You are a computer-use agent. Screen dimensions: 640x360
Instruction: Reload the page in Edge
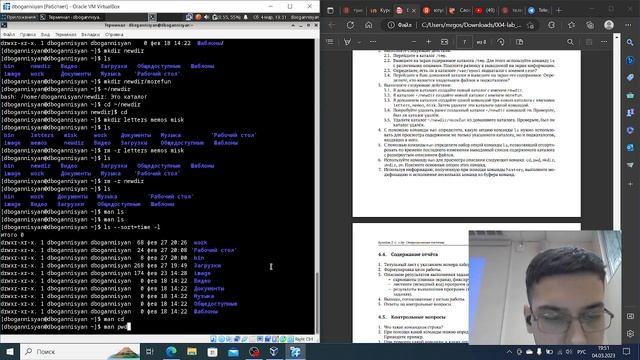(x=350, y=25)
